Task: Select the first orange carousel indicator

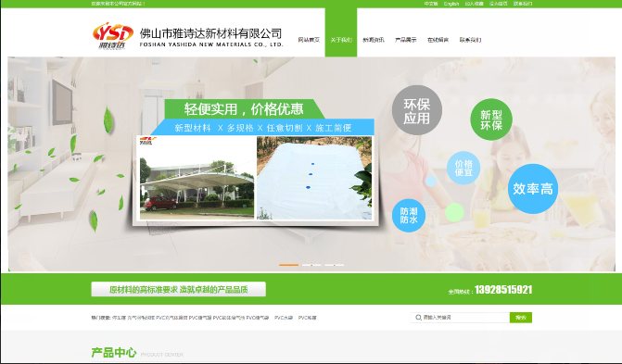Action: click(x=289, y=265)
